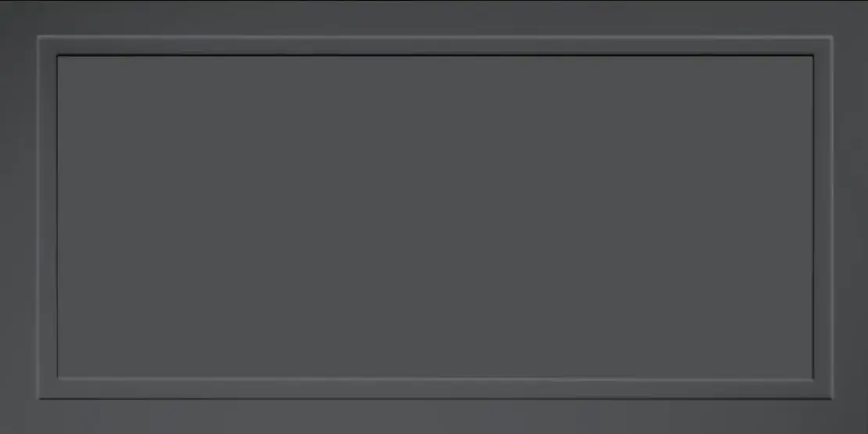
Task: Click the outer background below the frame
Action: (x=434, y=416)
